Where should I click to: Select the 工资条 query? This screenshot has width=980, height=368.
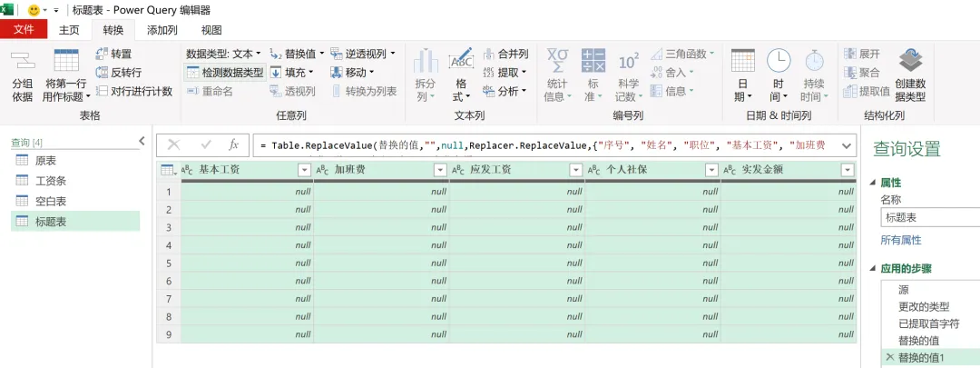[75, 181]
